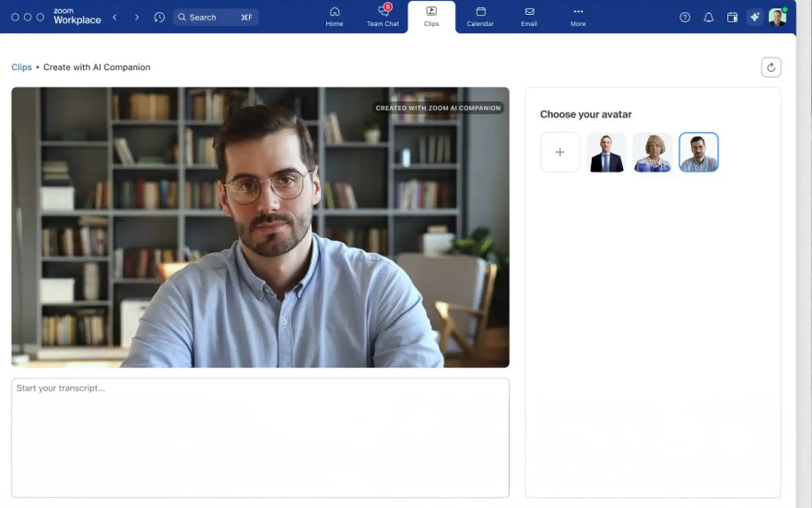This screenshot has width=812, height=508.
Task: Select the blonde woman avatar
Action: pos(652,152)
